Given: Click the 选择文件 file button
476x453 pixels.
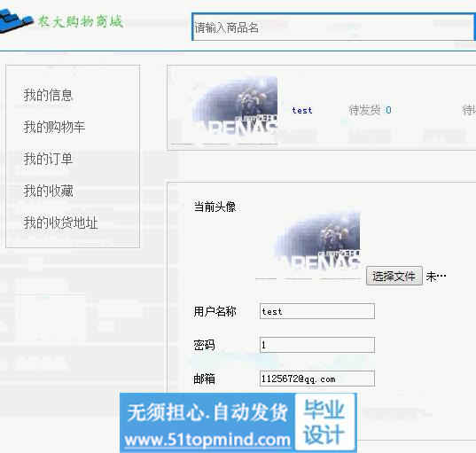Looking at the screenshot, I should [394, 276].
